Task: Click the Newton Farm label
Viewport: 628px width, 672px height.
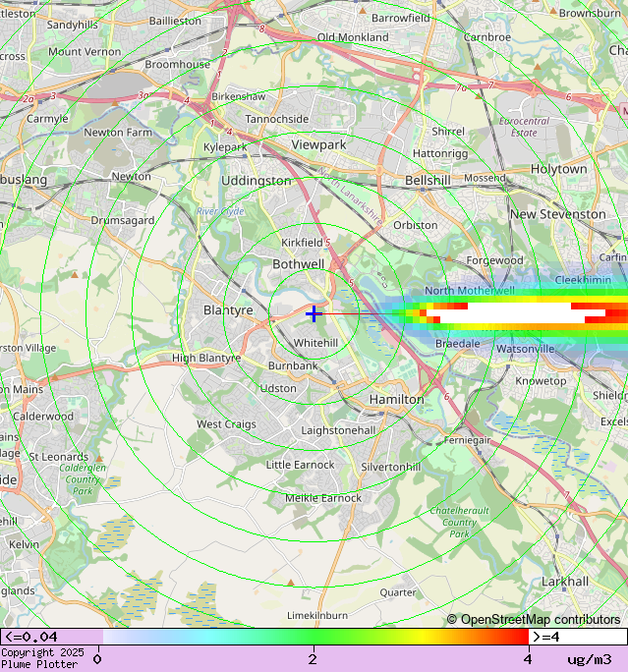Action: point(118,133)
